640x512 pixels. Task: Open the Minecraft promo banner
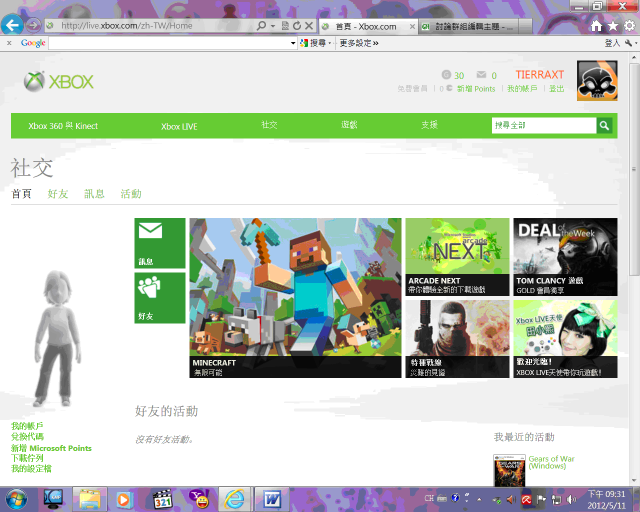pyautogui.click(x=295, y=298)
